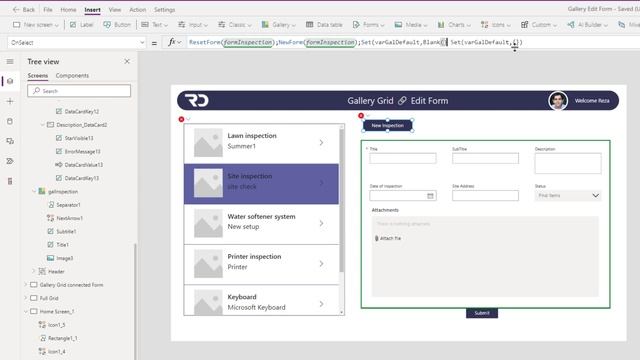The image size is (640, 360).
Task: Open the Data cylinder icon in rail
Action: click(x=10, y=121)
